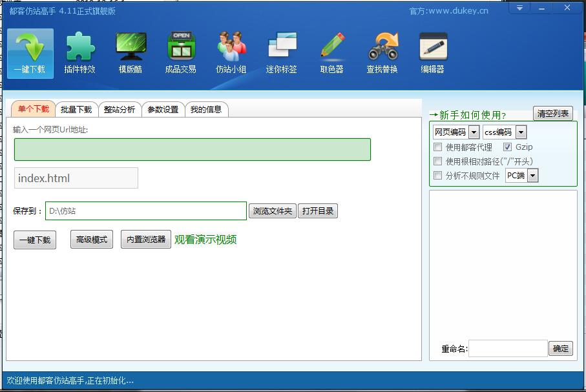Expand the css编码 dropdown
The width and height of the screenshot is (586, 392).
tap(521, 132)
